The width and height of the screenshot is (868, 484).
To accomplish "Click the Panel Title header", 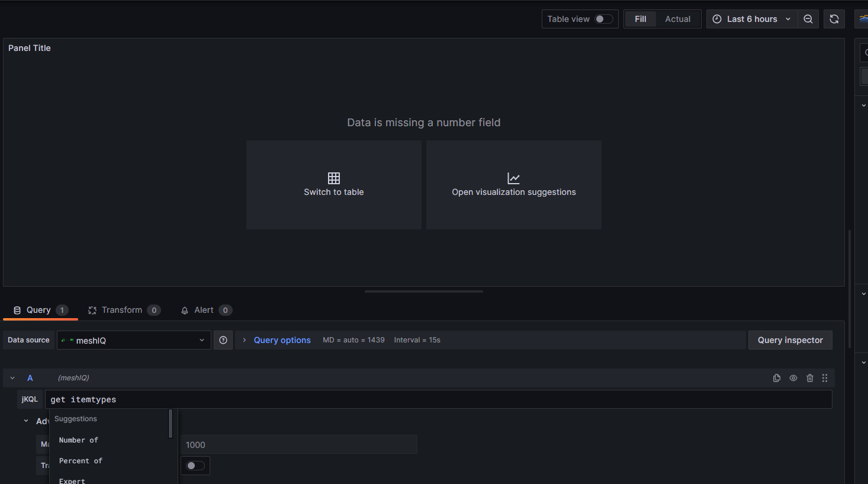I will tap(30, 48).
